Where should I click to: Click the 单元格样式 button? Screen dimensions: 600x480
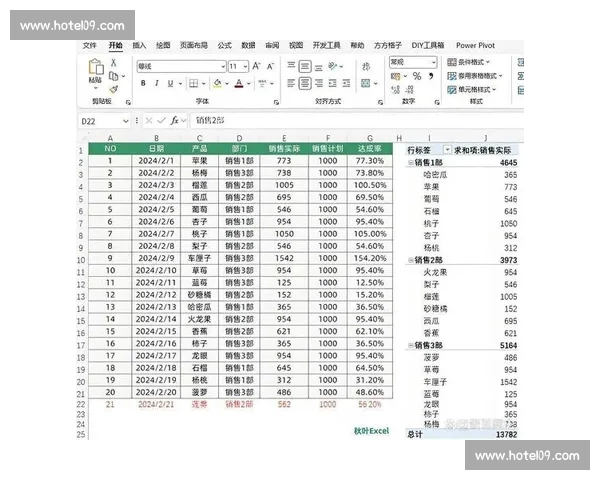click(472, 90)
